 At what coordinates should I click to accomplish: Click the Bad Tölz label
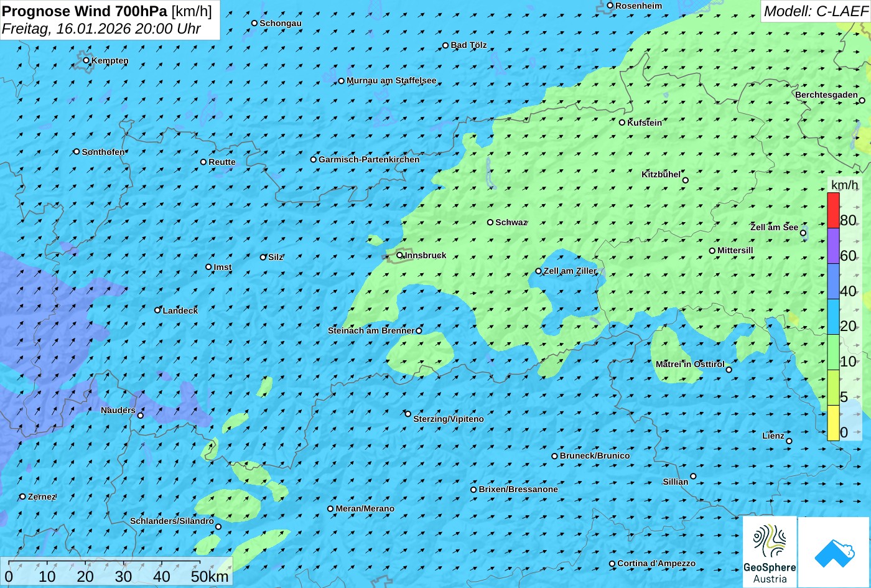468,45
